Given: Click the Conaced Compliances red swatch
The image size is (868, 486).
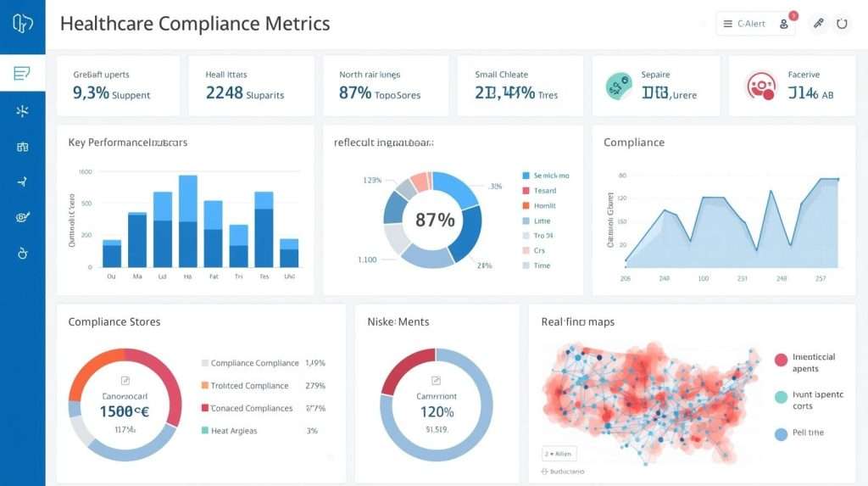Looking at the screenshot, I should pos(205,408).
